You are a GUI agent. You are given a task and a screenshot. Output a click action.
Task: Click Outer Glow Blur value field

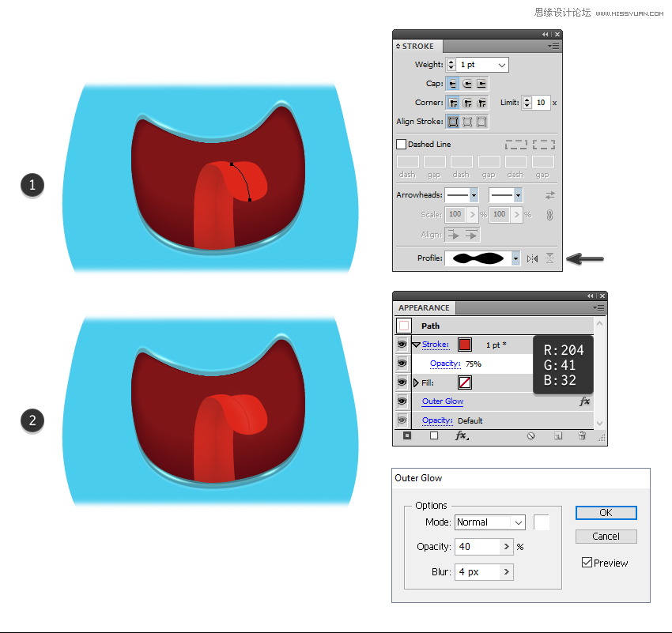(478, 572)
